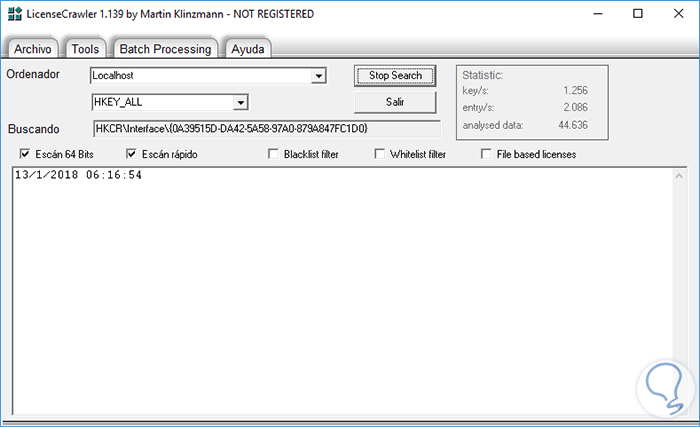Click the Stop Search button
Viewport: 700px width, 427px height.
click(x=395, y=75)
